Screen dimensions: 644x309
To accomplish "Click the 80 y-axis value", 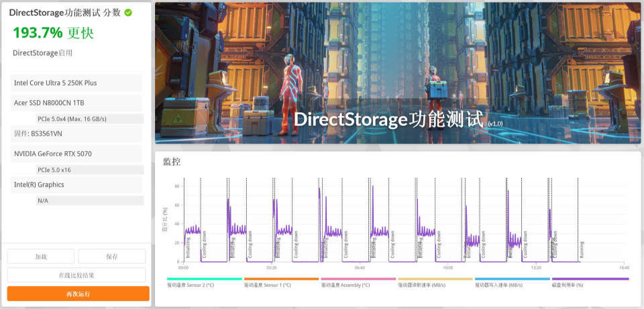I will pos(176,186).
